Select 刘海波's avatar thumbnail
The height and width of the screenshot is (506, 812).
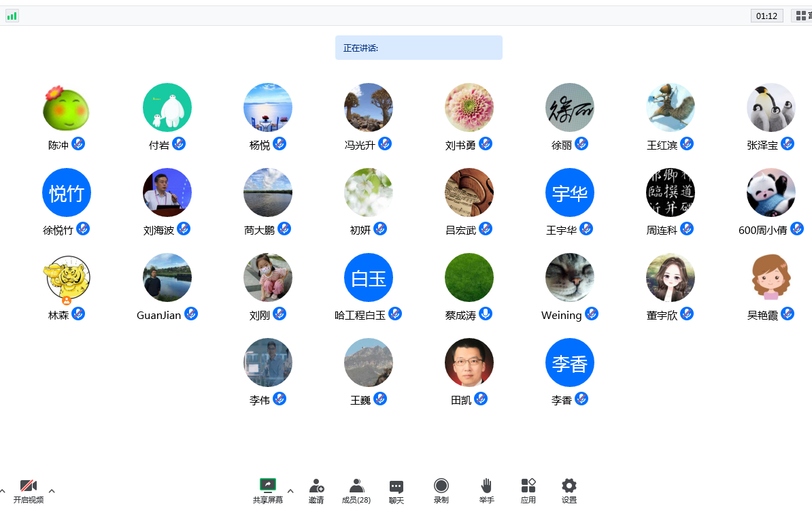coord(167,192)
